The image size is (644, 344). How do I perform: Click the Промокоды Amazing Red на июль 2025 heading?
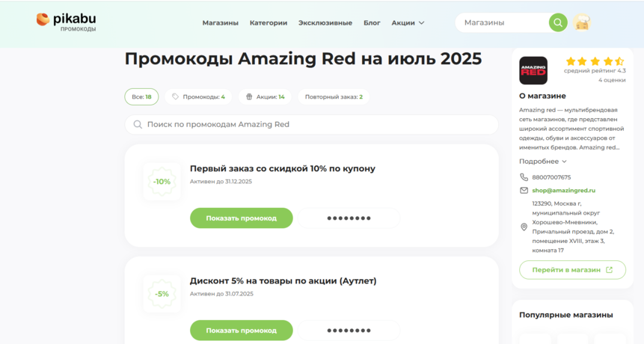(303, 58)
